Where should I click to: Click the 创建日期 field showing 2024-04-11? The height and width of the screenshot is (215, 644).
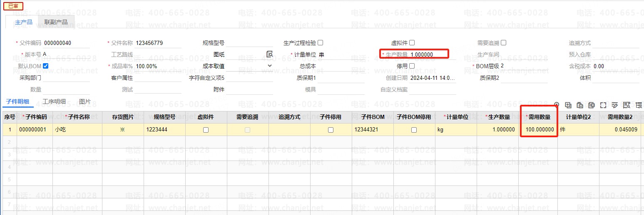[433, 78]
